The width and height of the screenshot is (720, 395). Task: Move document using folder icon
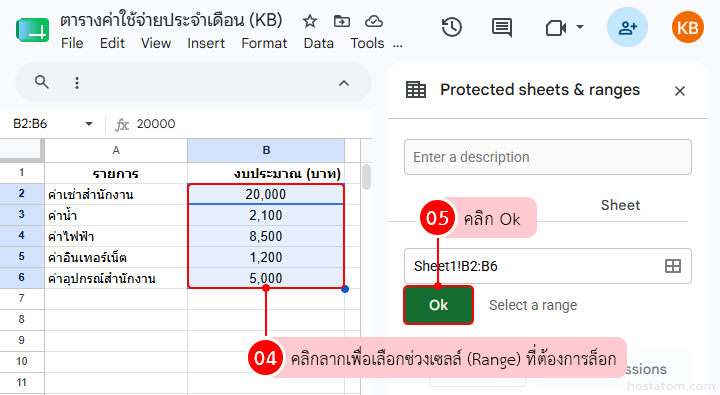pyautogui.click(x=342, y=21)
